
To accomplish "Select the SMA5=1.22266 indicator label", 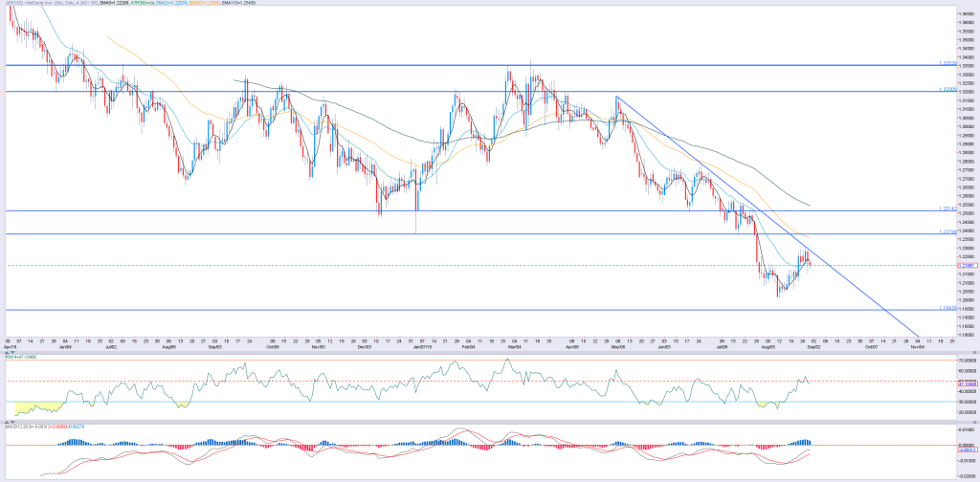I will tap(114, 3).
